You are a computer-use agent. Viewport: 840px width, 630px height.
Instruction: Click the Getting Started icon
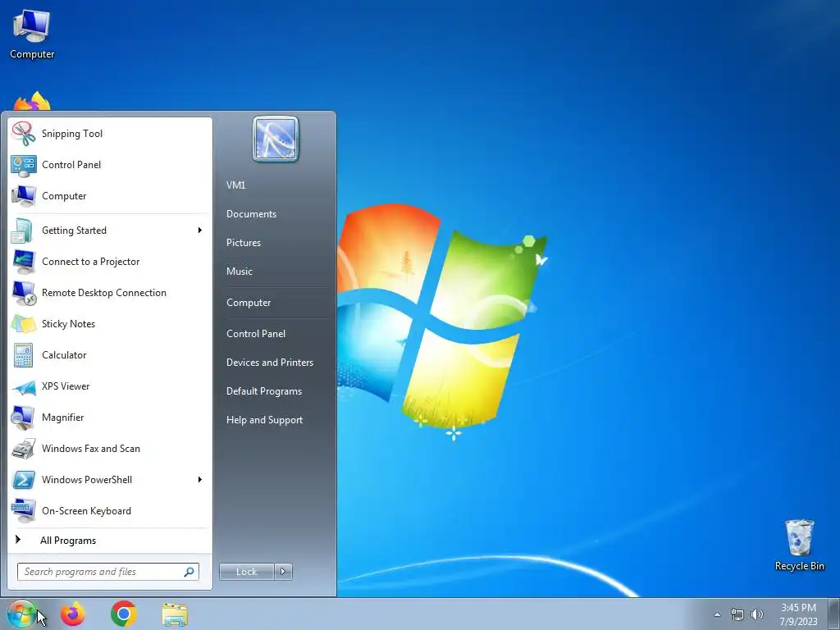pyautogui.click(x=24, y=231)
